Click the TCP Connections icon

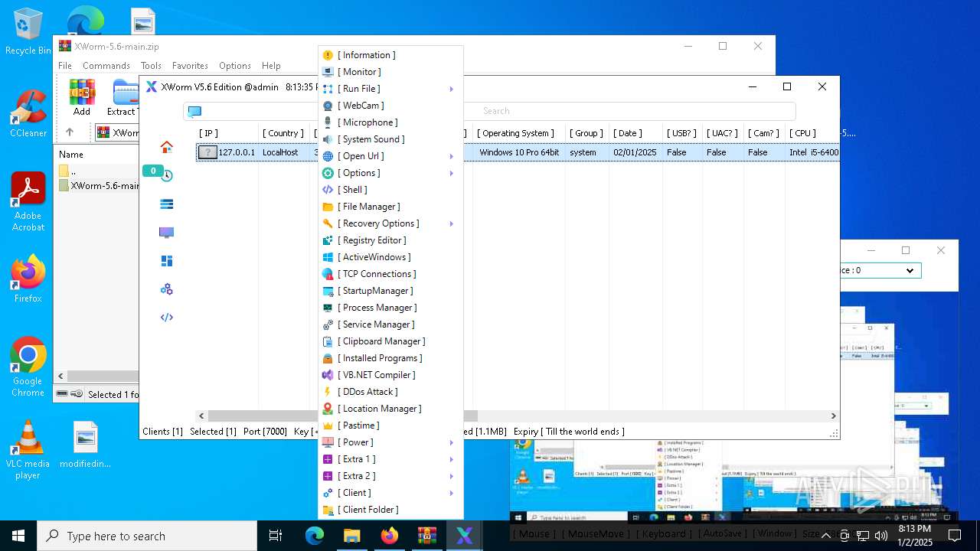328,274
